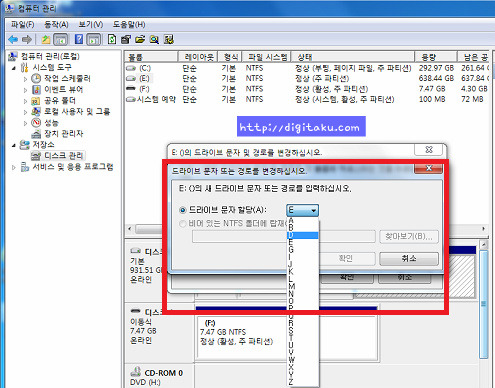Click the Back arrow toolbar icon
Screen dimensions: 495x388
click(x=13, y=40)
